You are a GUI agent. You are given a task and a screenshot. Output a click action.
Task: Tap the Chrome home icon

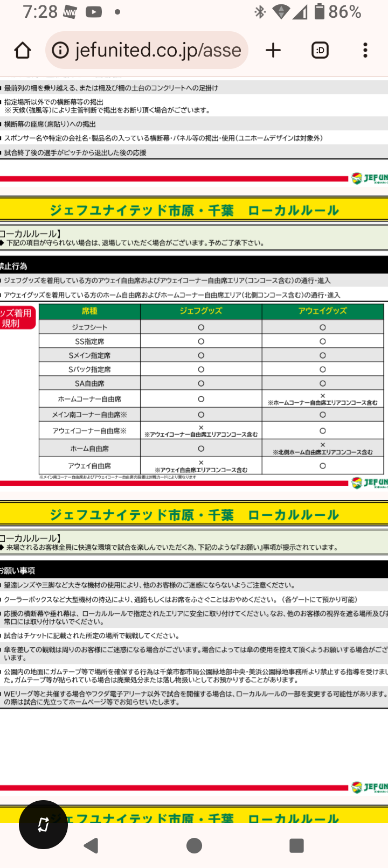tap(23, 51)
